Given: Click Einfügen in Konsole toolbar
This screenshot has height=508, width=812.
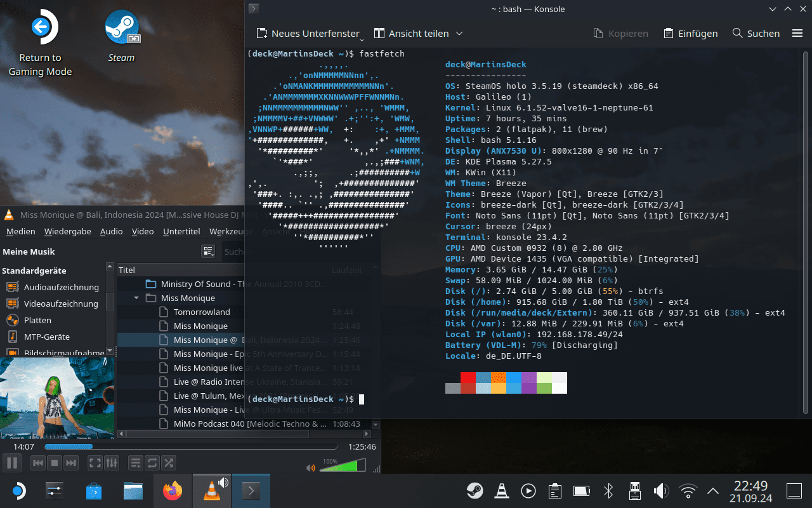Looking at the screenshot, I should pos(691,33).
